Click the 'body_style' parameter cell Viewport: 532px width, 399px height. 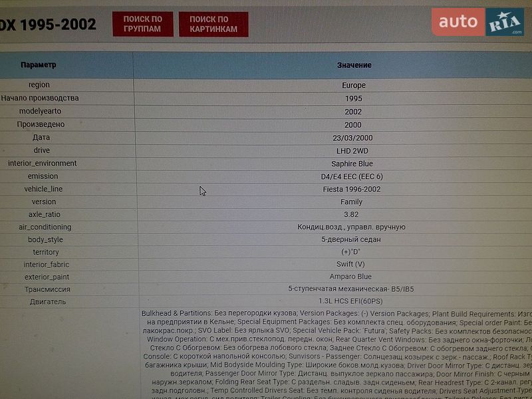(45, 239)
